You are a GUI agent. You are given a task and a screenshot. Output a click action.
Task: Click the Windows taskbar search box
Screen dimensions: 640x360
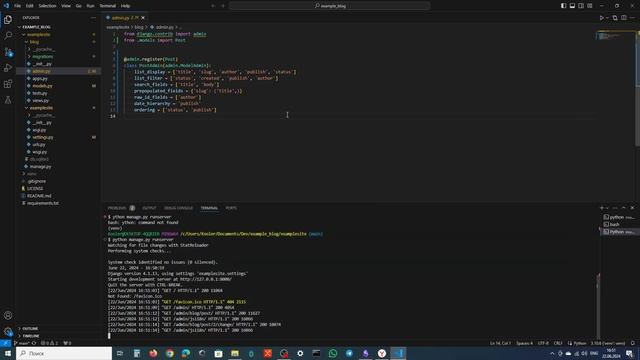click(x=64, y=353)
